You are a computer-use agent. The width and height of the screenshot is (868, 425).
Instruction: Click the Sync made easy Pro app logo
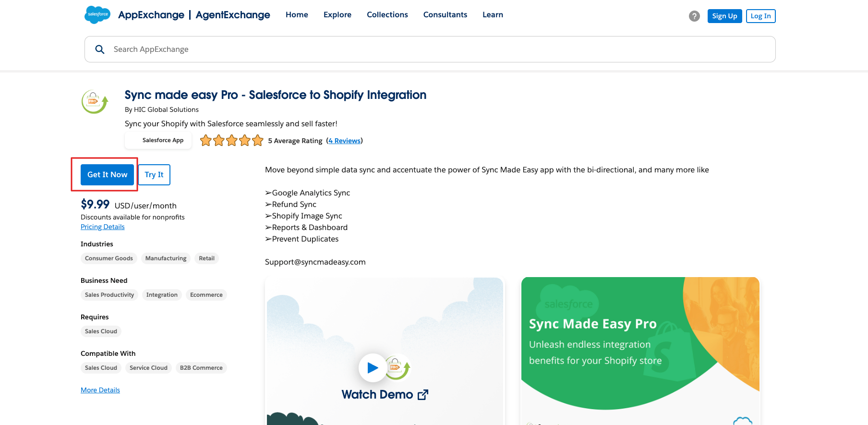(95, 102)
